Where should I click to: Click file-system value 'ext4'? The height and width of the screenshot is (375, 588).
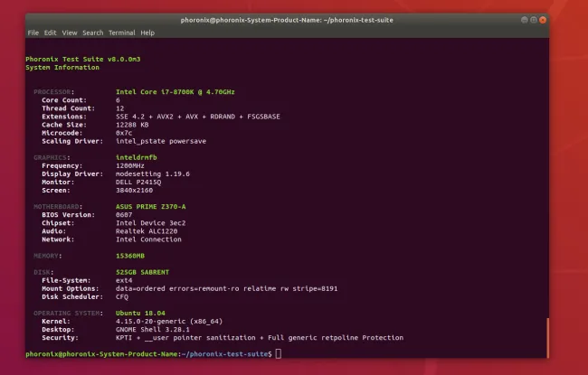124,281
